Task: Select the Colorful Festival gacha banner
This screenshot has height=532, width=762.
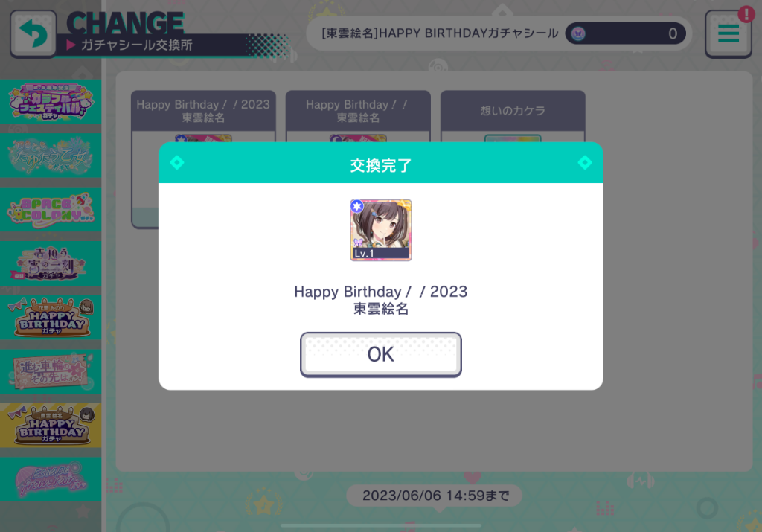Action: coord(51,101)
